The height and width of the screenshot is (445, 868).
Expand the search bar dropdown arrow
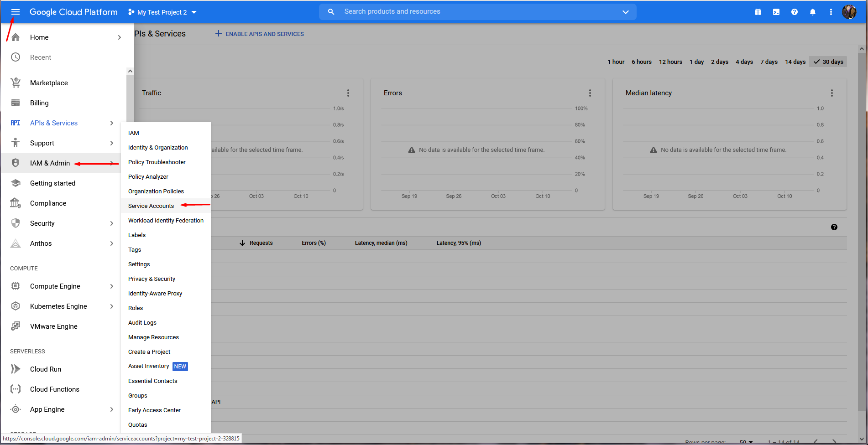click(625, 12)
